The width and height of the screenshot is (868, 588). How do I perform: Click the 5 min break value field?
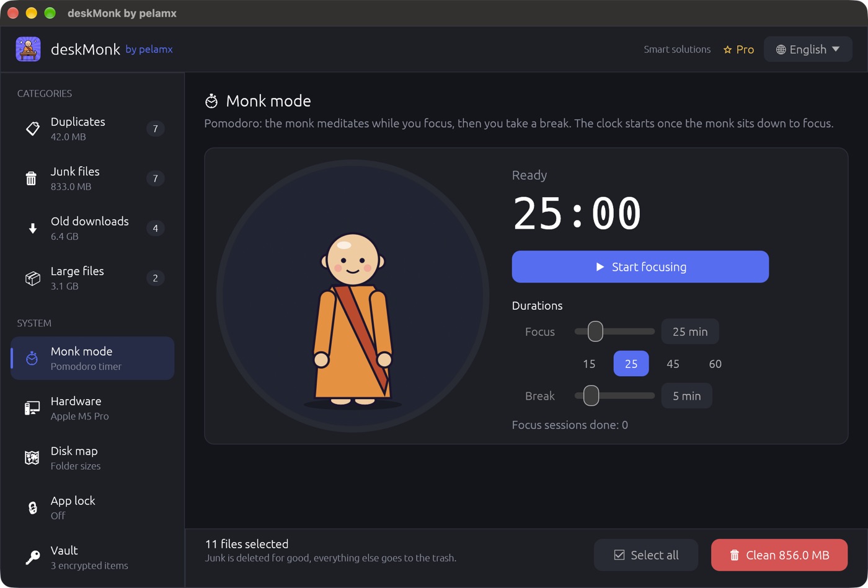687,396
